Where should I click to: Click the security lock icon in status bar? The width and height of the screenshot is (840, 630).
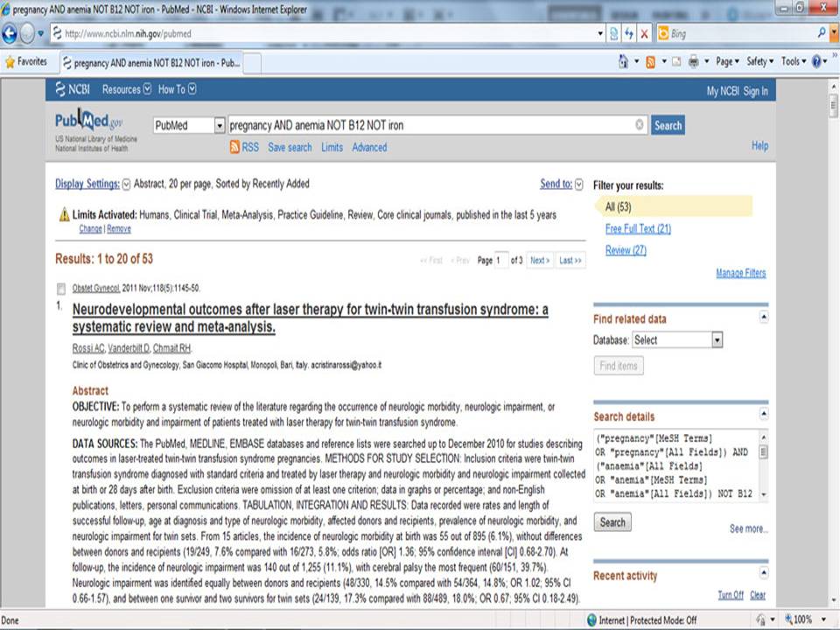tap(760, 619)
